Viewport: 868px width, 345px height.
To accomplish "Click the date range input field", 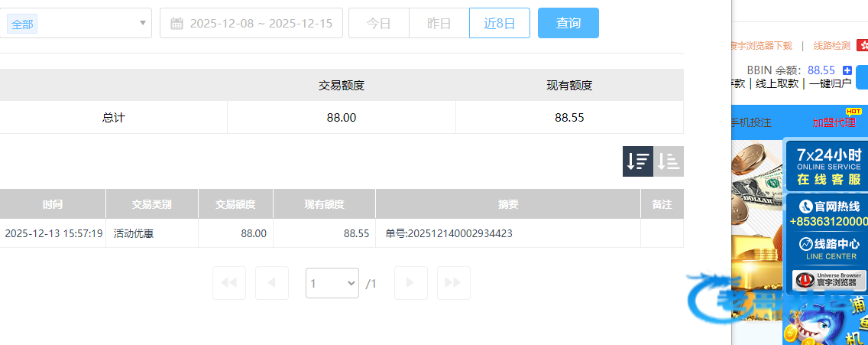I will click(x=260, y=24).
